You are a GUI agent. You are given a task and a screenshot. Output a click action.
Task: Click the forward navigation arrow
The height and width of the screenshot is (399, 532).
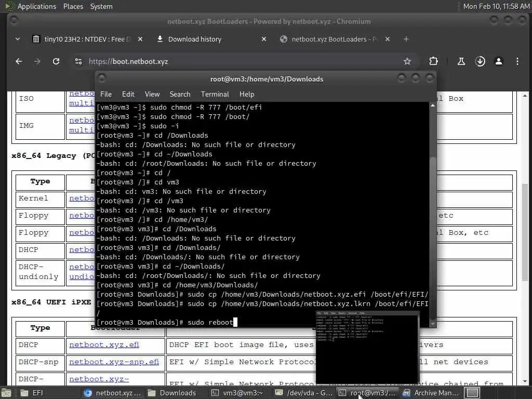click(37, 61)
